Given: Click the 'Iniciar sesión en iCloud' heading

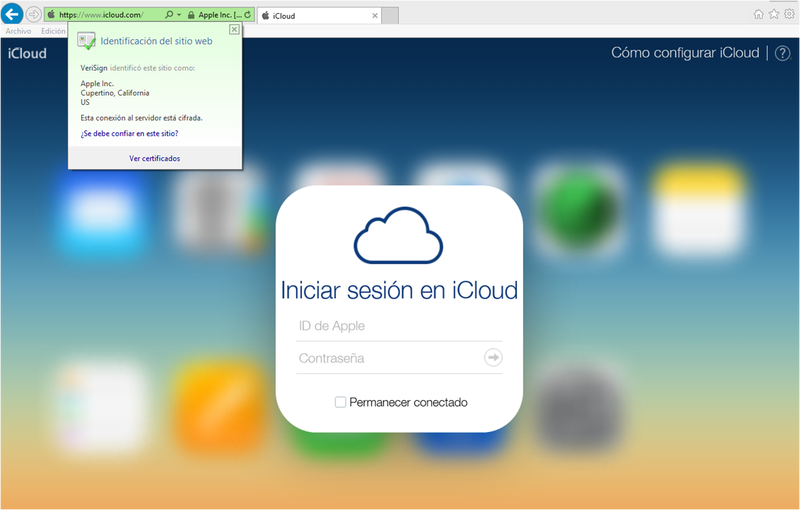Looking at the screenshot, I should coord(399,290).
